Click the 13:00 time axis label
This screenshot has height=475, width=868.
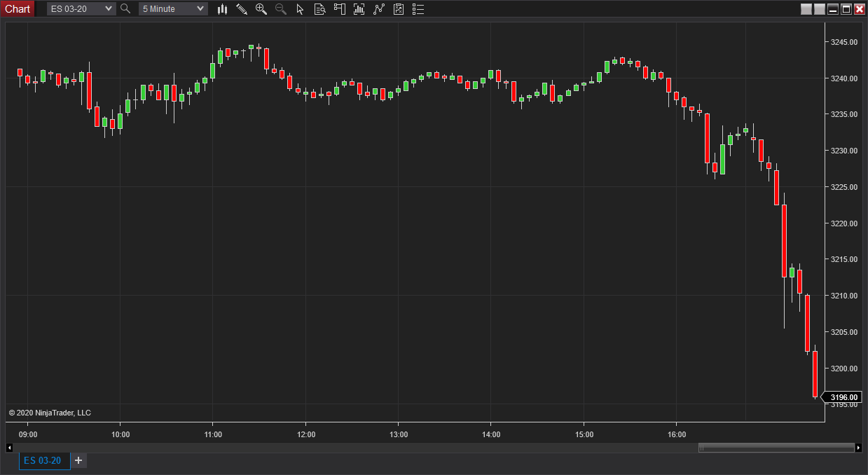(399, 434)
